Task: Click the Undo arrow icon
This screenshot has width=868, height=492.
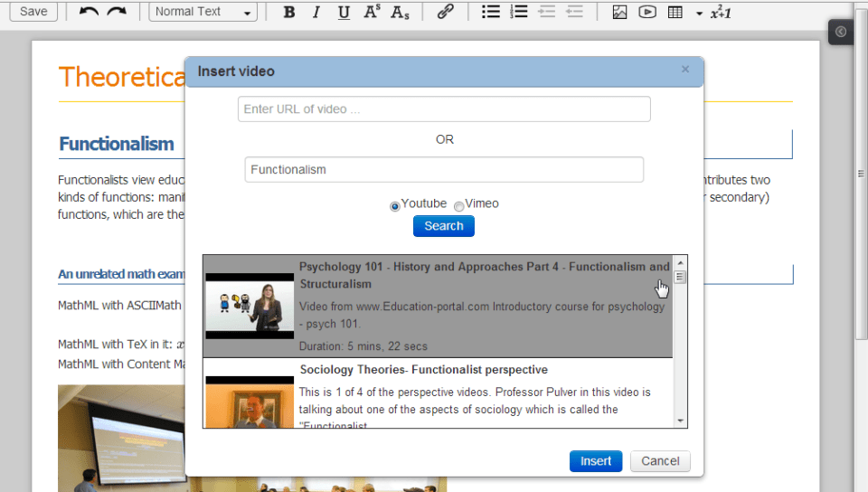Action: (x=89, y=12)
